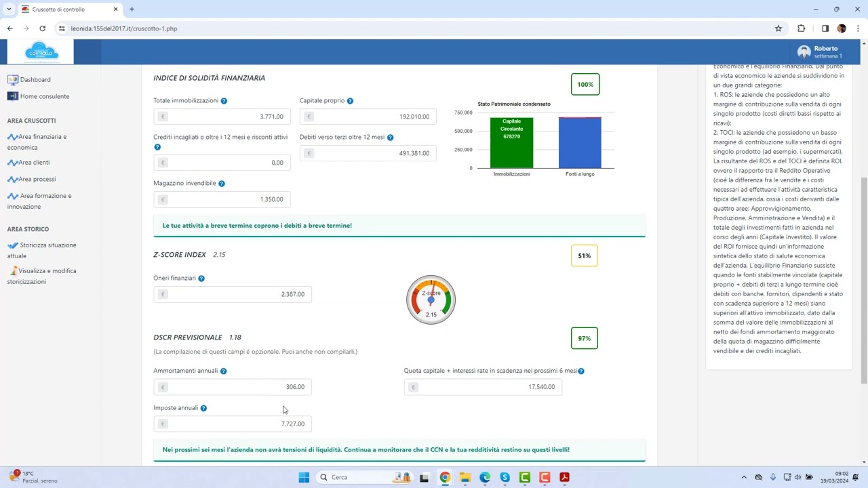This screenshot has width=868, height=488.
Task: Click help icon beside Imposte annuali
Action: 203,408
